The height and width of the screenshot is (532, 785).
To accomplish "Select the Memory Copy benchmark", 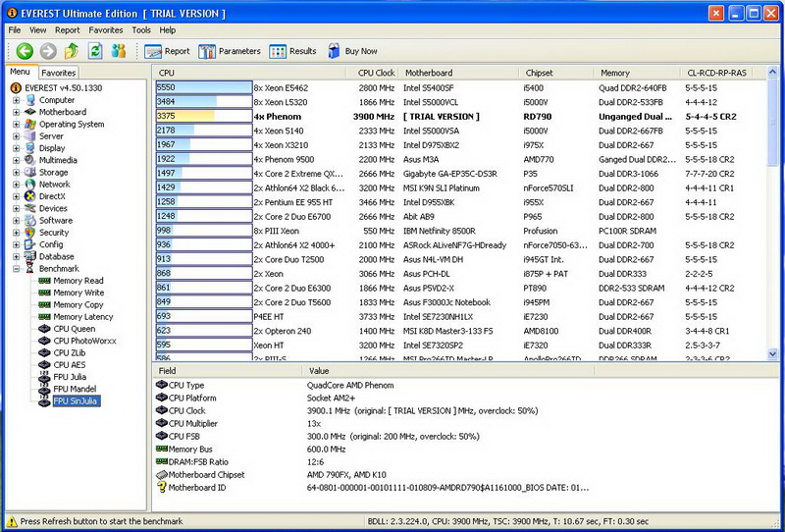I will tap(78, 304).
